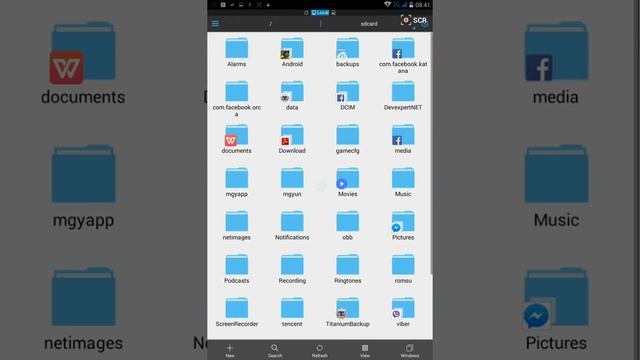
Task: Tap the Local tab indicator
Action: point(320,13)
